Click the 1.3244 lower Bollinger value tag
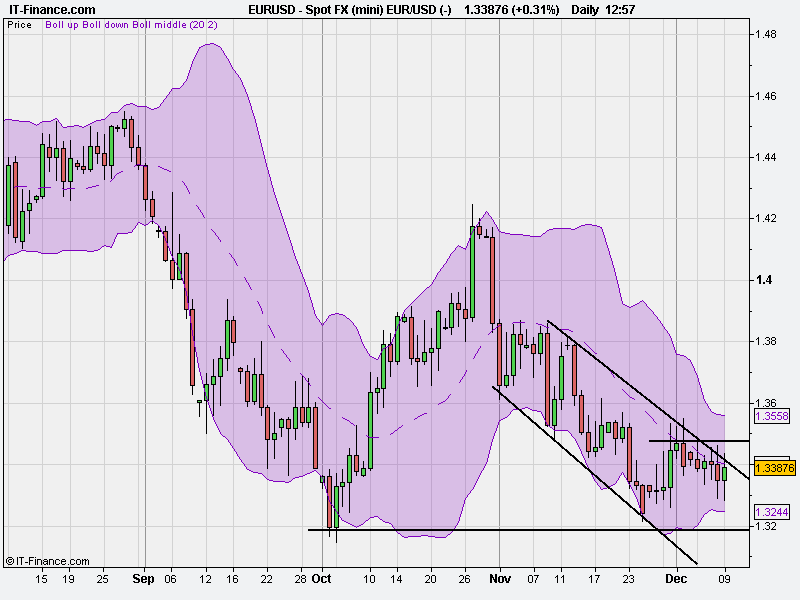The width and height of the screenshot is (800, 600). pyautogui.click(x=771, y=512)
